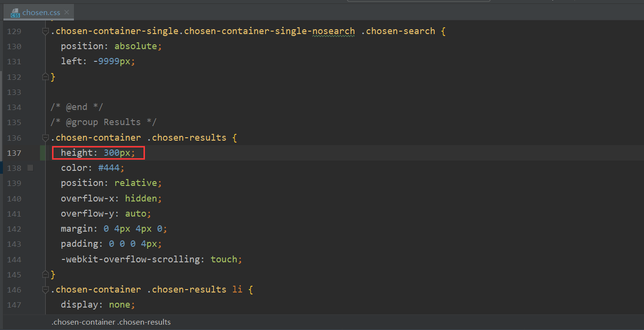Click the CSS file icon on chosen.css tab
This screenshot has width=644, height=330.
point(15,13)
